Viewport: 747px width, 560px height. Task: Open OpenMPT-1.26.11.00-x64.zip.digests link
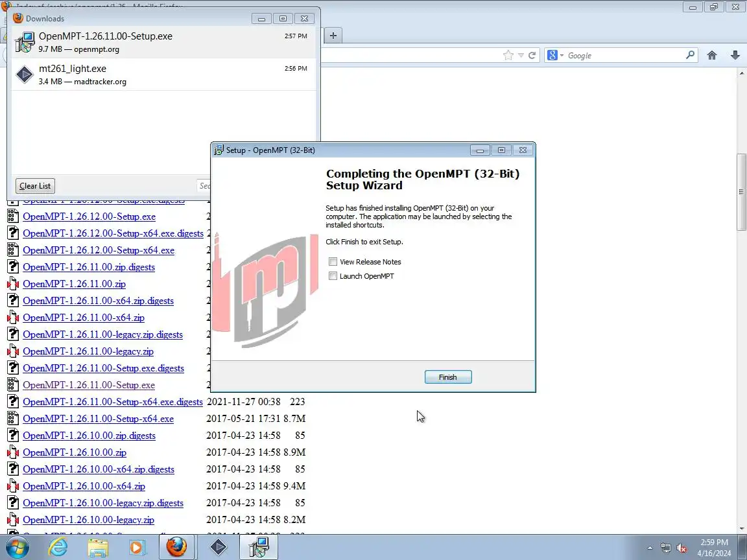[x=98, y=301]
